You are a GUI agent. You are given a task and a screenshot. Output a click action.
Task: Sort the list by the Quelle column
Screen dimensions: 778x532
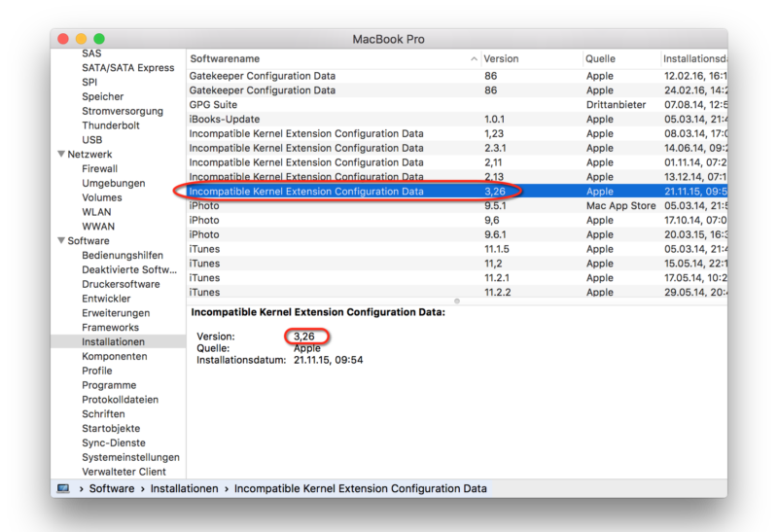click(621, 58)
